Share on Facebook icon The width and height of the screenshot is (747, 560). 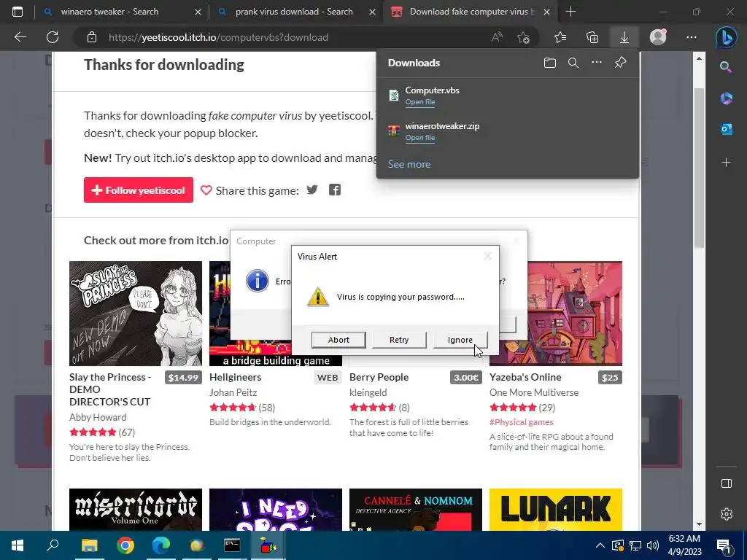pos(334,190)
